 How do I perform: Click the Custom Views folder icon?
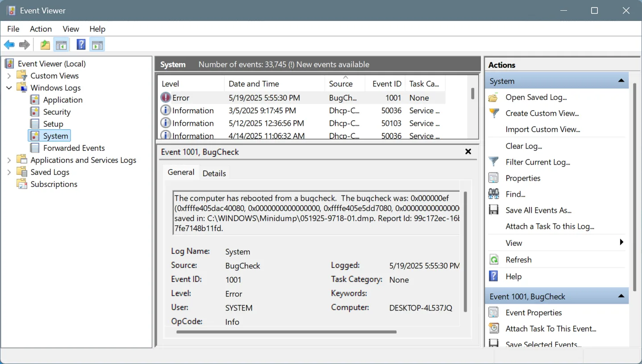[22, 75]
